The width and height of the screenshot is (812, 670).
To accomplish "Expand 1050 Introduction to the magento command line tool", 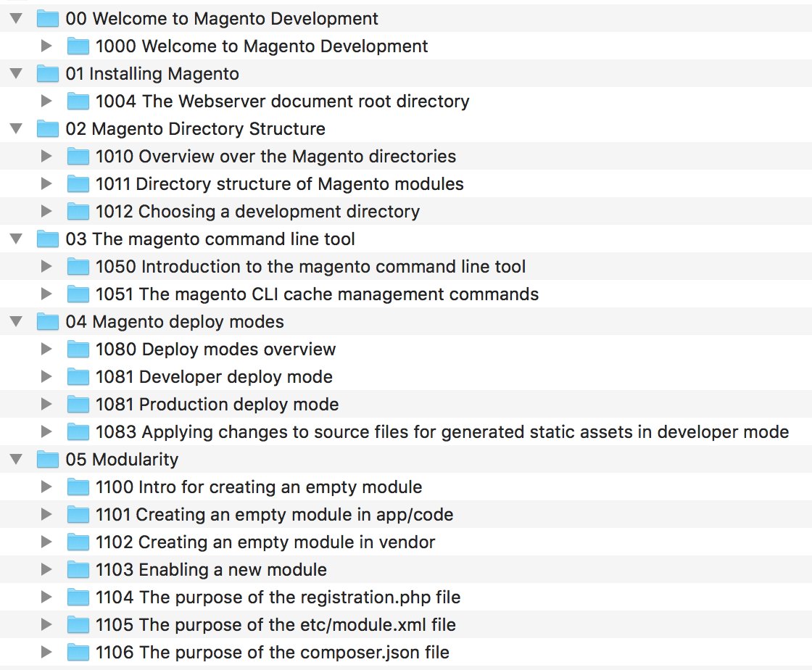I will (46, 266).
